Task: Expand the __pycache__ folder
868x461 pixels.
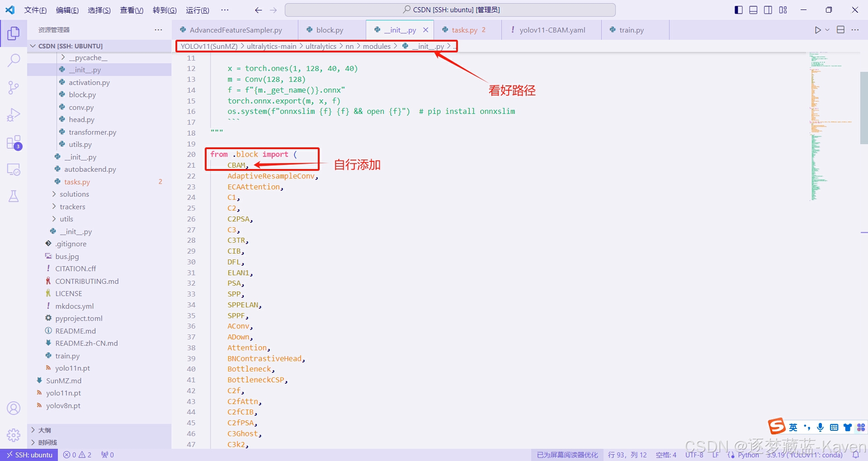Action: pyautogui.click(x=99, y=57)
